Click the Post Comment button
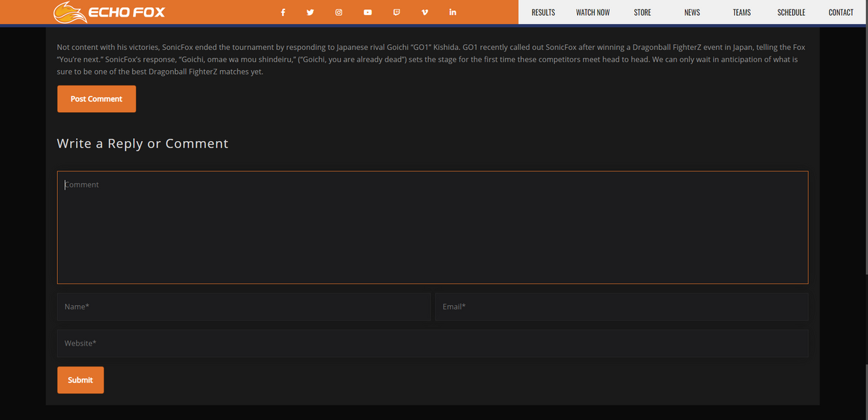 click(96, 99)
